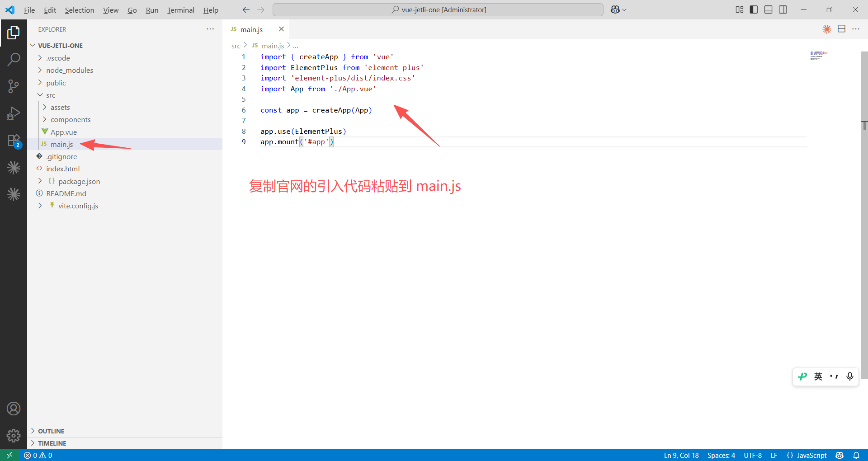Change end of line sequence LF
This screenshot has height=461, width=868.
[x=774, y=455]
